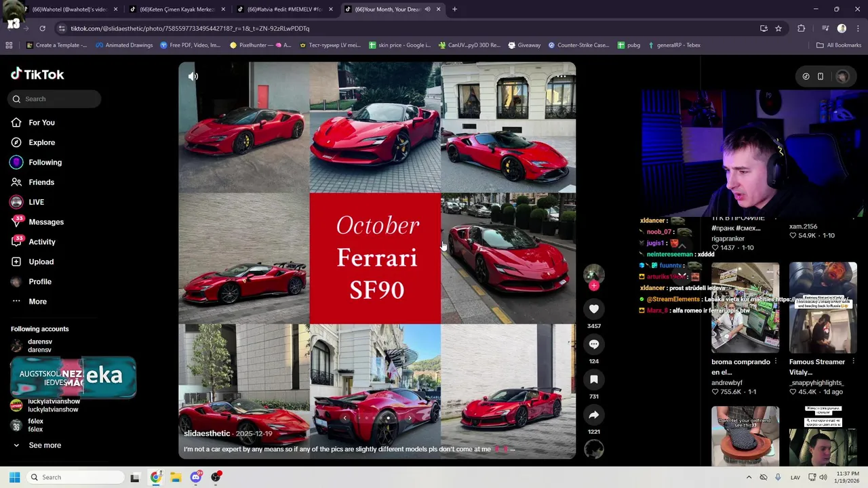Open the rigapranker creator link

728,239
